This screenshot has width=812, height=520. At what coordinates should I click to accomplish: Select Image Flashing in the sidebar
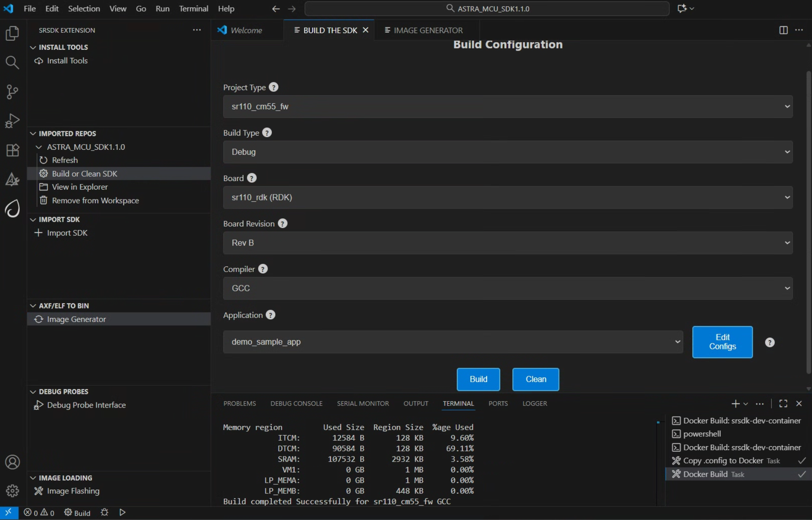pos(73,491)
